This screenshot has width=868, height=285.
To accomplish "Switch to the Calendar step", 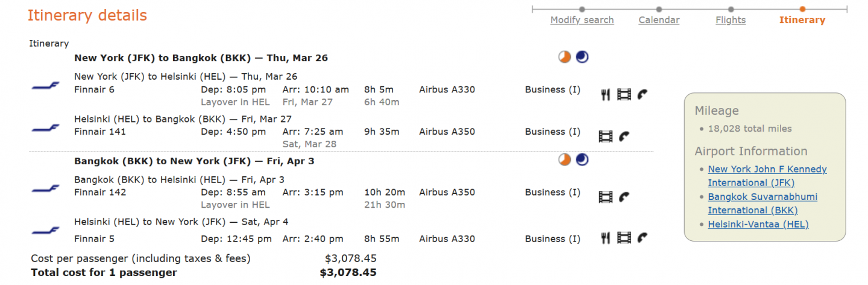I will 659,20.
